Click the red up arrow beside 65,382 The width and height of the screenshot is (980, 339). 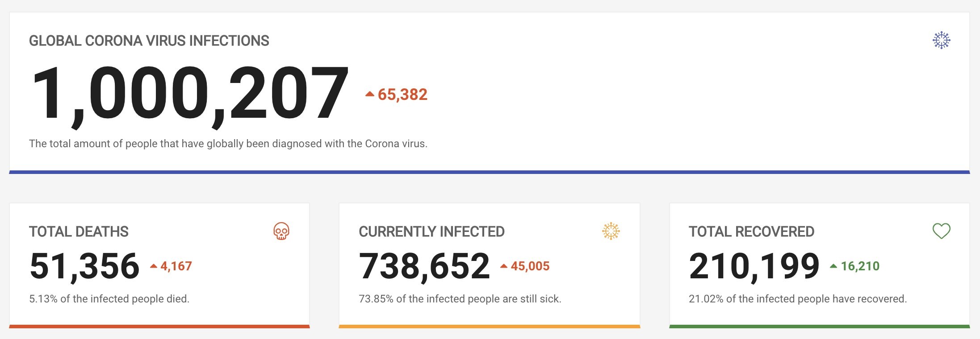coord(369,94)
